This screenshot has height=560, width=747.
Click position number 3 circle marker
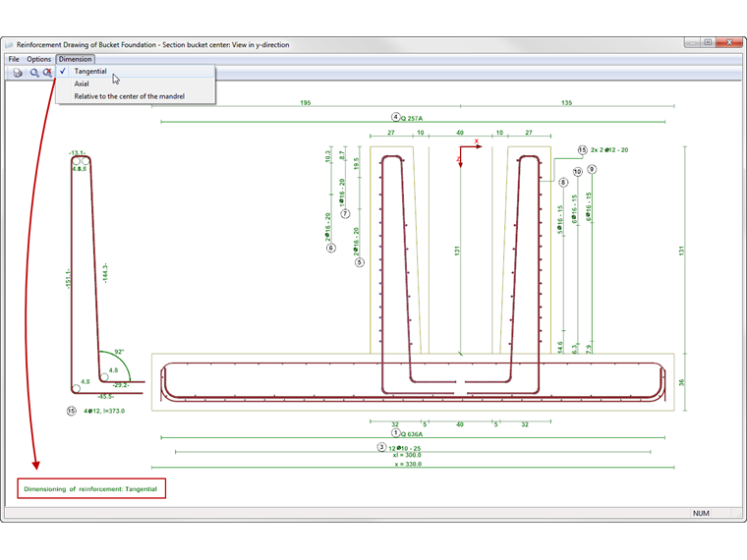tap(381, 447)
